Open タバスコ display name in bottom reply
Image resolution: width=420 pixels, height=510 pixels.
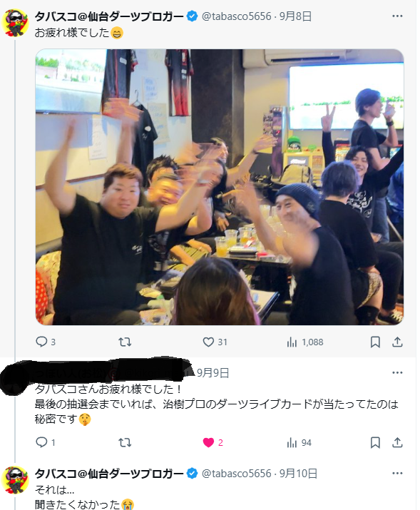pyautogui.click(x=109, y=473)
